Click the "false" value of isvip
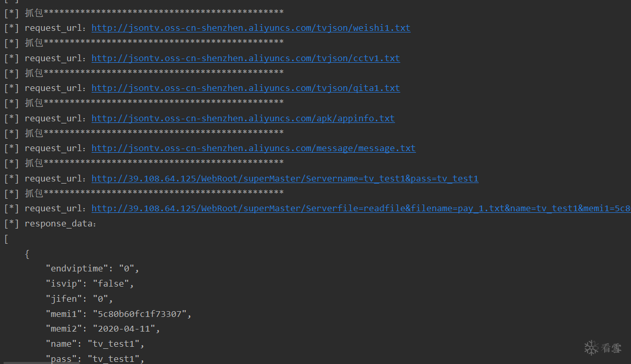Viewport: 631px width, 364px height. 111,284
